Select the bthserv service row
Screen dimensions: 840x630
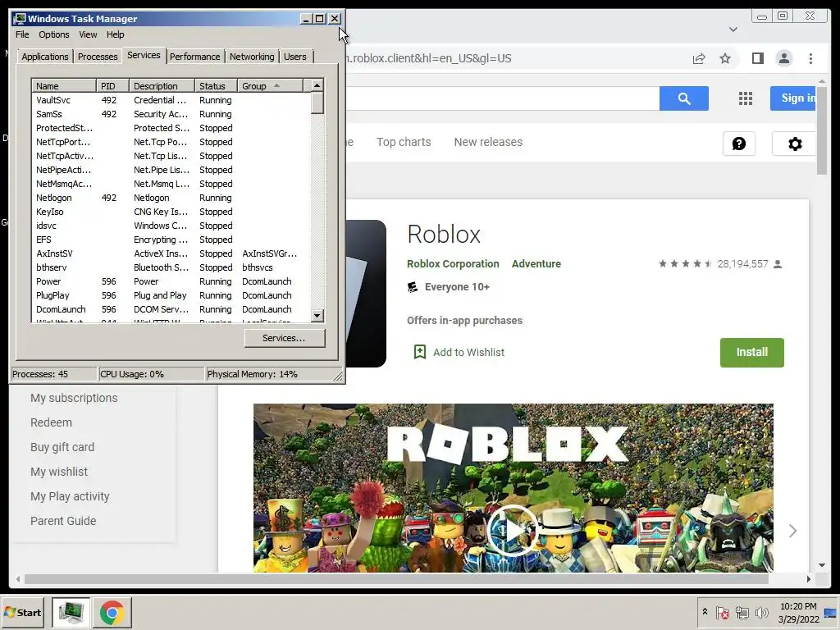click(x=171, y=267)
